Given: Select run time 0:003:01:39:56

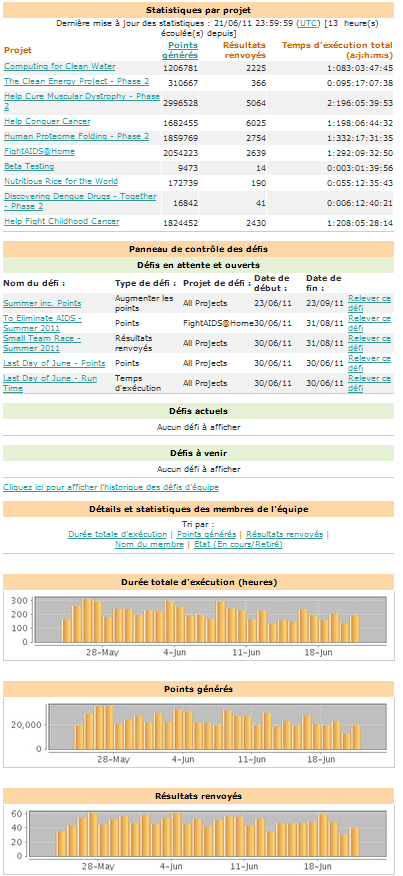Looking at the screenshot, I should 361,169.
